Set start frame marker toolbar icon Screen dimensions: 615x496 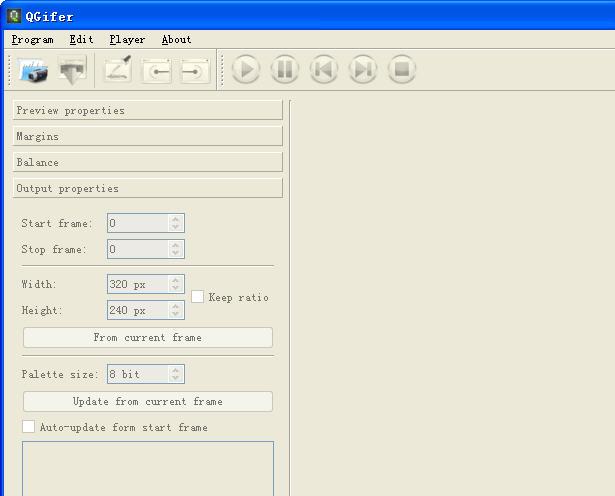tap(156, 70)
